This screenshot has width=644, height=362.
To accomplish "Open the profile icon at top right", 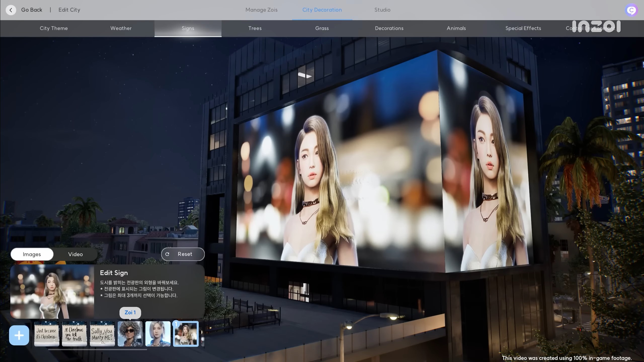I will (631, 10).
